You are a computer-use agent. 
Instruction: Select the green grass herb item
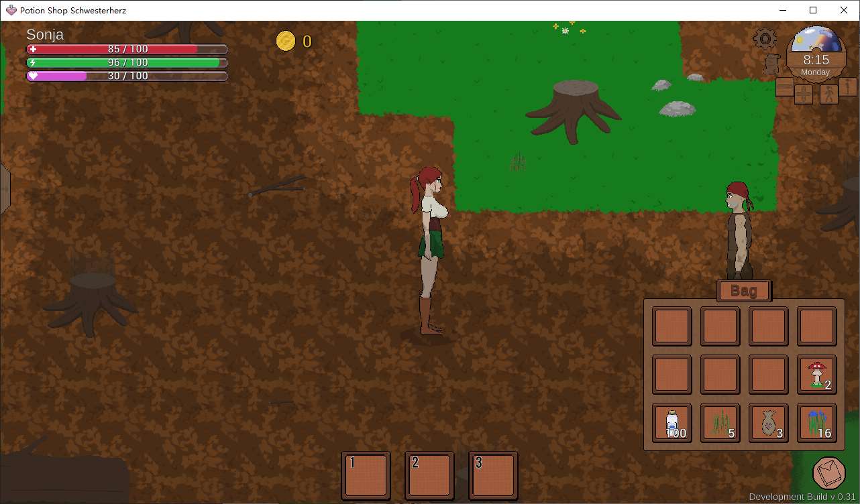coord(720,423)
